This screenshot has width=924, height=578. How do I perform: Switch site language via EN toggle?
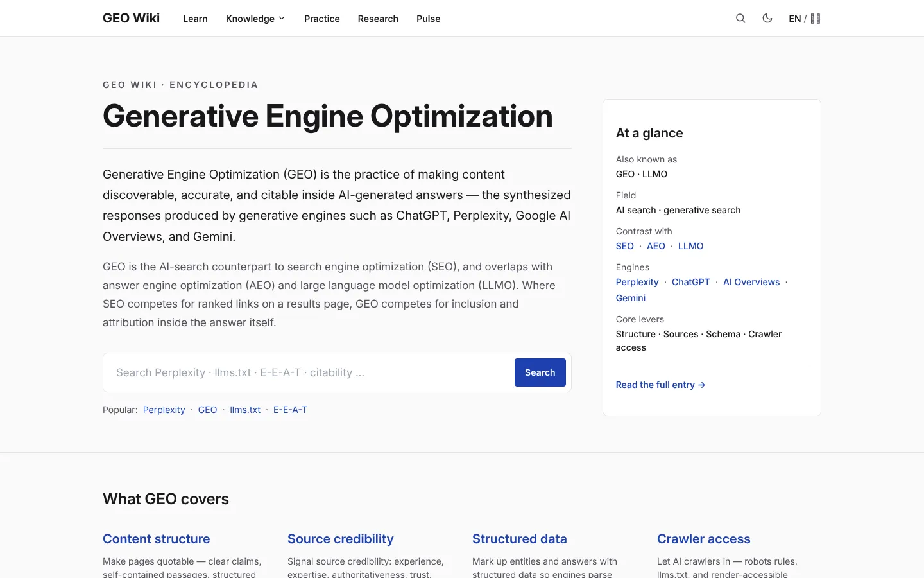pos(805,19)
